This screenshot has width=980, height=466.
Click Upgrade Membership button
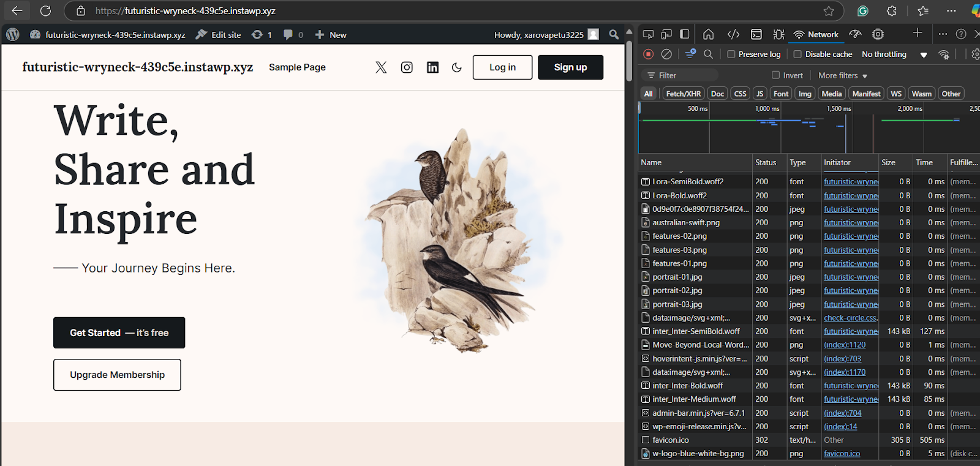(117, 375)
